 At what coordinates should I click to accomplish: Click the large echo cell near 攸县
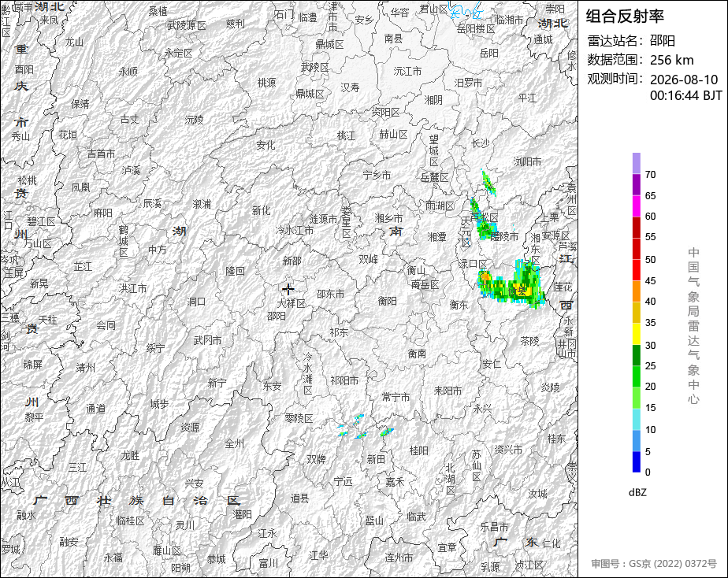pos(513,285)
